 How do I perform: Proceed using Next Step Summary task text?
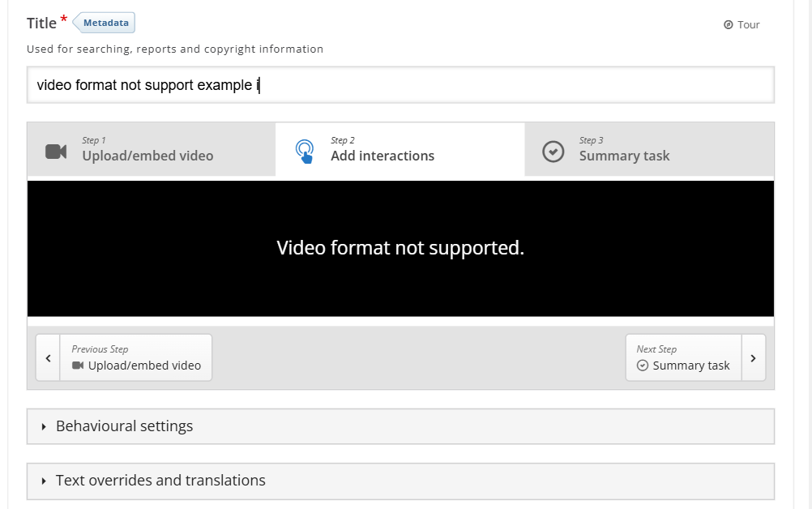pos(690,366)
